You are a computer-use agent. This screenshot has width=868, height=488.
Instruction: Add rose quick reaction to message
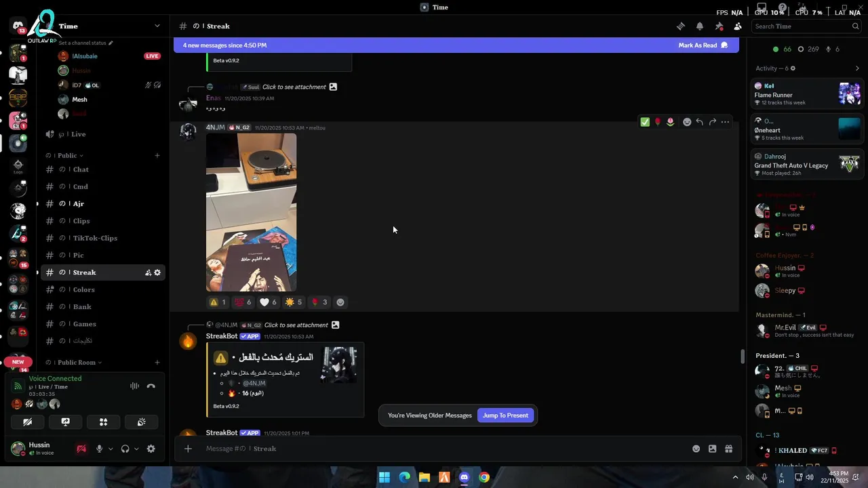click(x=657, y=122)
